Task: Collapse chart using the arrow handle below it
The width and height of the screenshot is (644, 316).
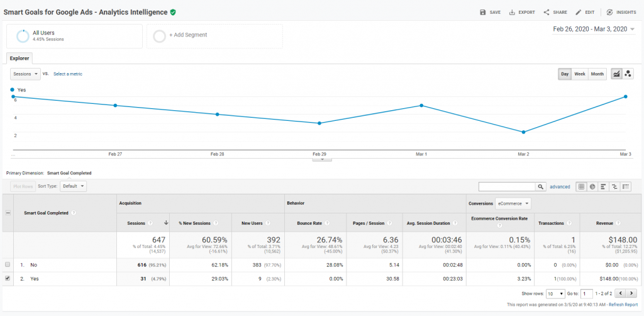Action: point(322,159)
